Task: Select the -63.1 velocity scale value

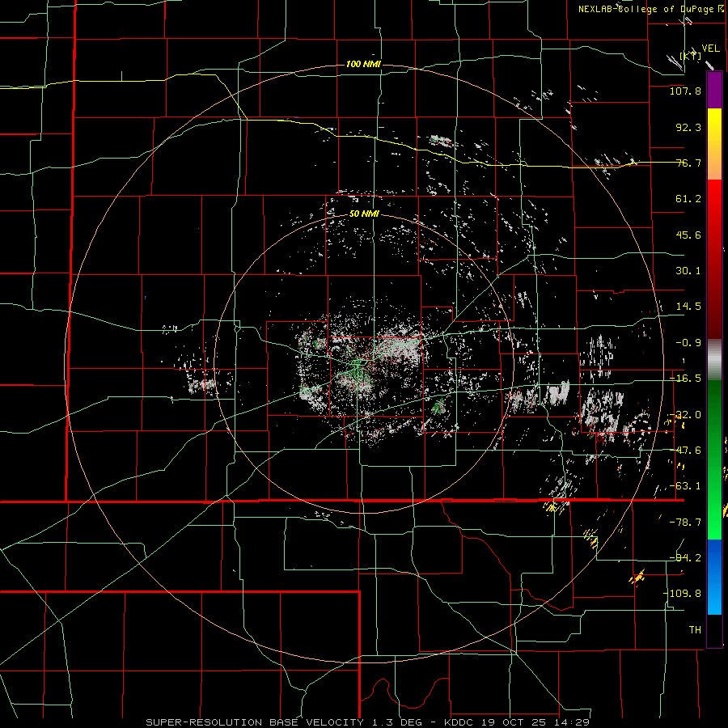Action: point(685,486)
